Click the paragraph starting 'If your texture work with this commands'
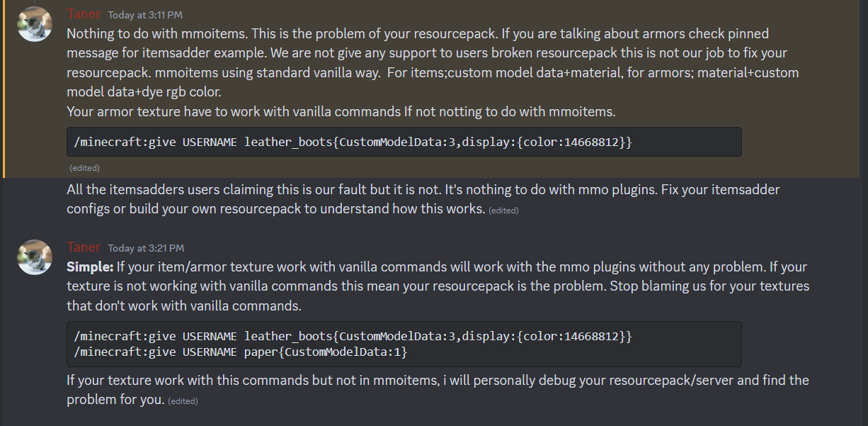The width and height of the screenshot is (868, 426). (438, 390)
